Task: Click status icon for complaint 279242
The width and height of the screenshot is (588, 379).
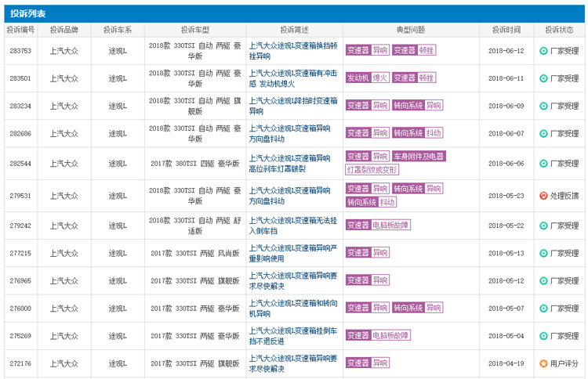Action: 543,226
